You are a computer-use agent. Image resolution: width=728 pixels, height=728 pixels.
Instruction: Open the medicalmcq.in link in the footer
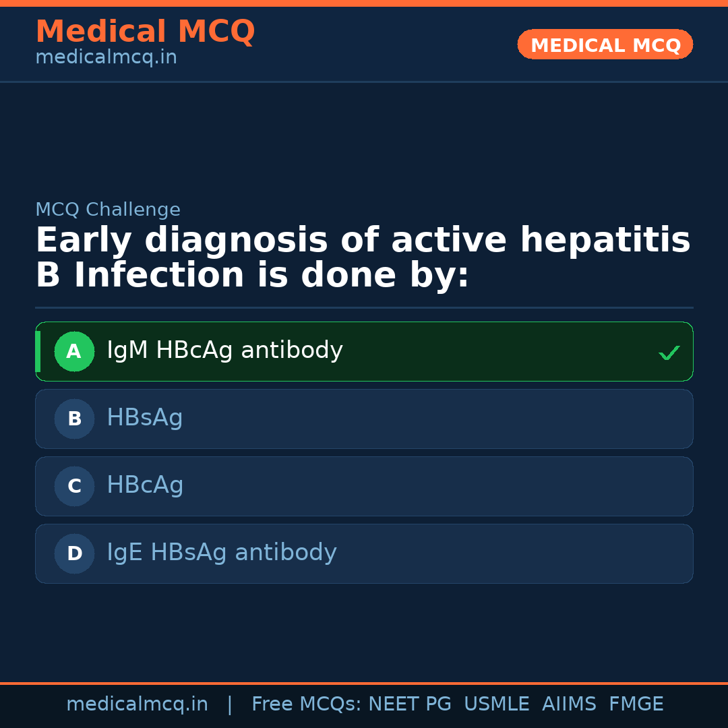(x=137, y=704)
